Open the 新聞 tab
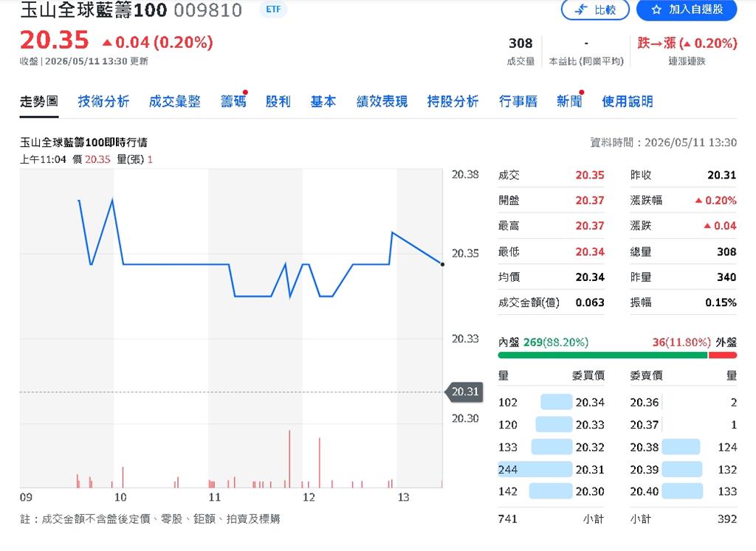This screenshot has width=756, height=551. [569, 102]
